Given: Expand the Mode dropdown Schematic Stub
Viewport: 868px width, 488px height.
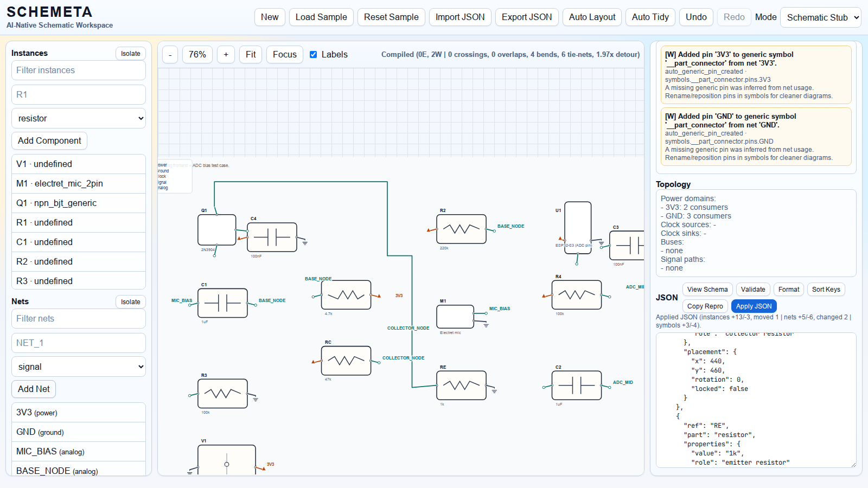Looking at the screenshot, I should pyautogui.click(x=820, y=17).
